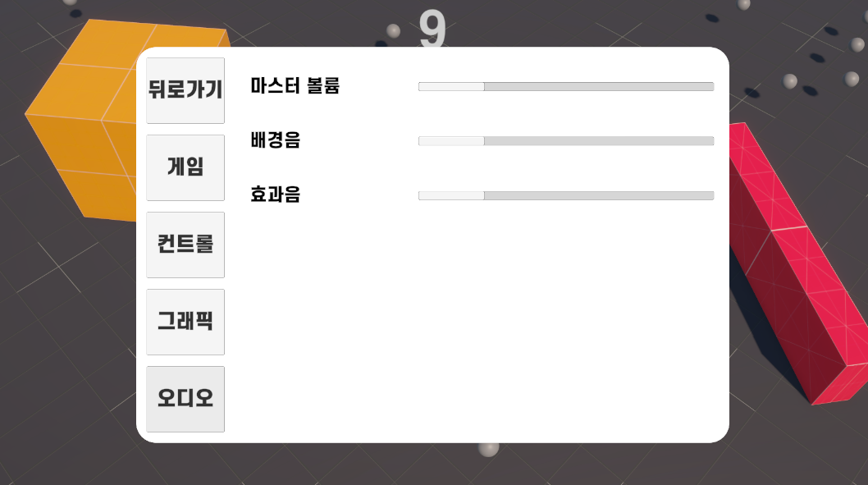Click the 효과음 label text
The width and height of the screenshot is (868, 485).
click(x=275, y=194)
